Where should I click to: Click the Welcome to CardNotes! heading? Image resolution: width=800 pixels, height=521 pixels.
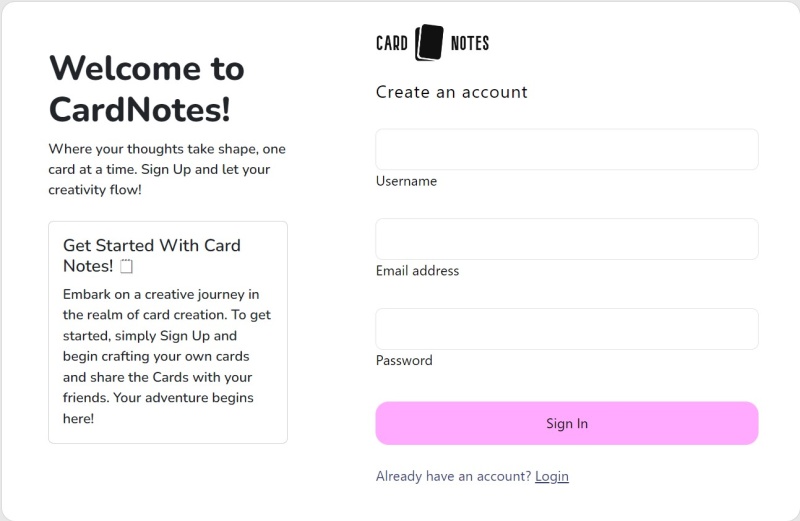[x=146, y=88]
